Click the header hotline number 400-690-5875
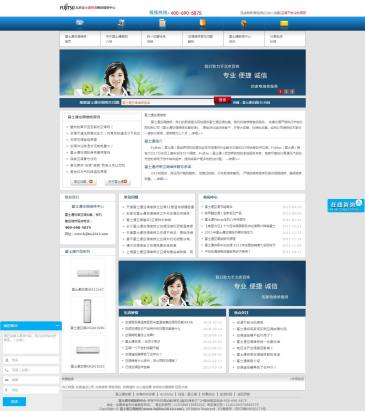This screenshot has height=411, width=365. (186, 13)
